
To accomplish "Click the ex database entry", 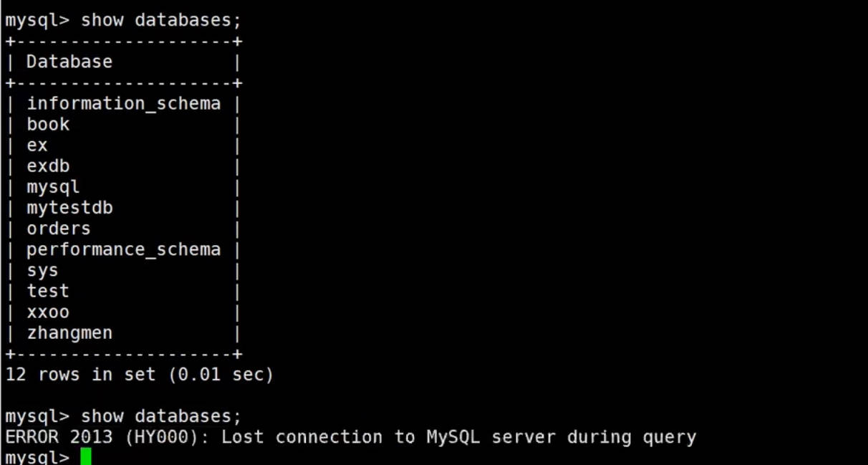I will [x=37, y=145].
